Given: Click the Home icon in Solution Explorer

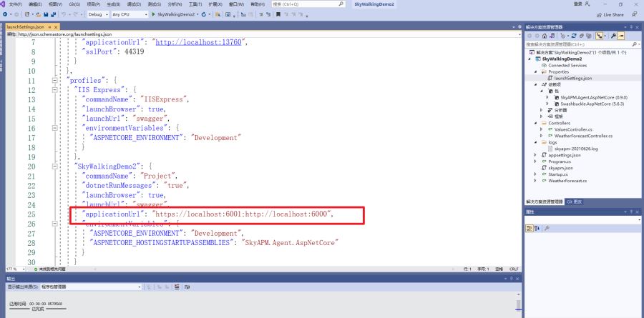Looking at the screenshot, I should click(x=545, y=36).
